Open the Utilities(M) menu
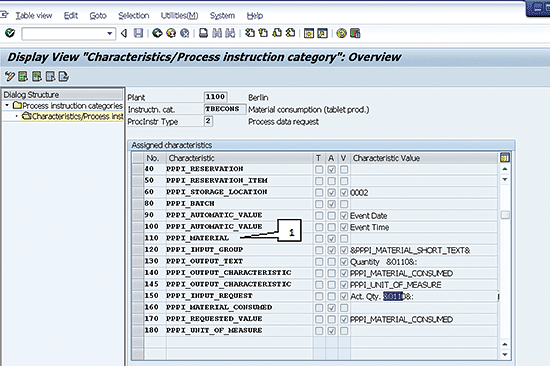This screenshot has width=550, height=366. [179, 15]
